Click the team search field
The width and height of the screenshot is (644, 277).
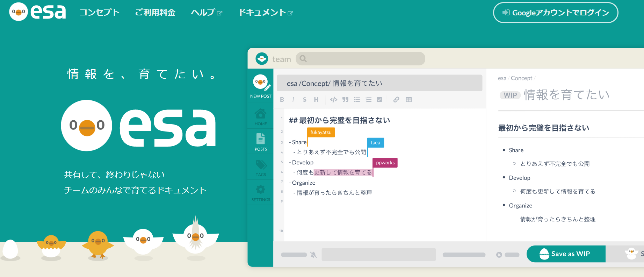[360, 59]
